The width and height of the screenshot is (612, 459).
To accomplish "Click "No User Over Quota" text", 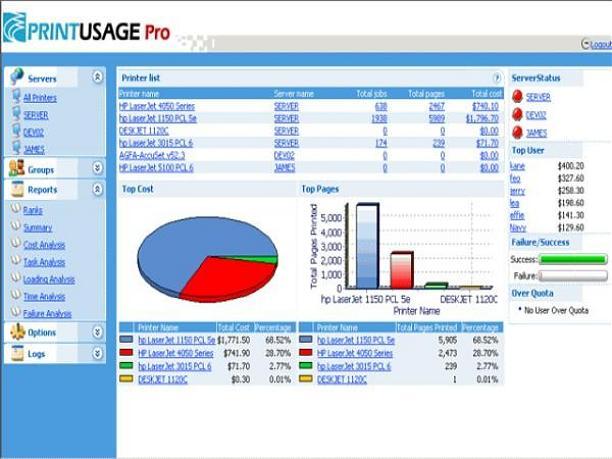I will pyautogui.click(x=556, y=310).
